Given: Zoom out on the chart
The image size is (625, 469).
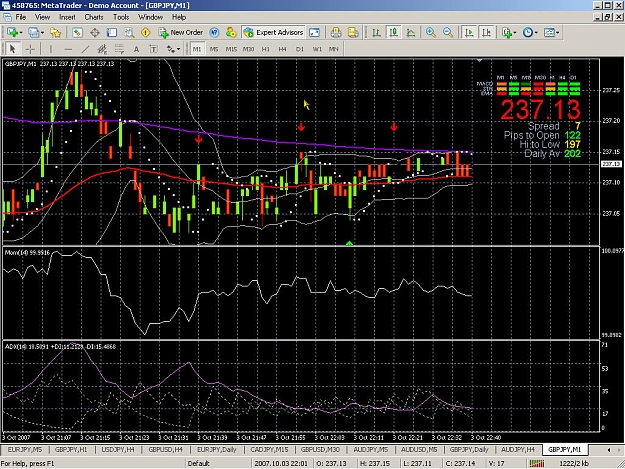Looking at the screenshot, I should point(448,32).
